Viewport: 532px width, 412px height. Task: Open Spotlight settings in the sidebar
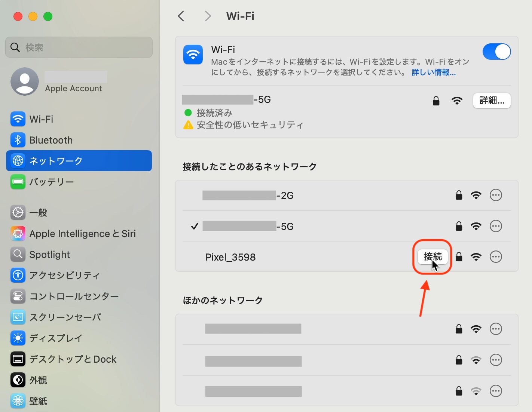click(49, 255)
